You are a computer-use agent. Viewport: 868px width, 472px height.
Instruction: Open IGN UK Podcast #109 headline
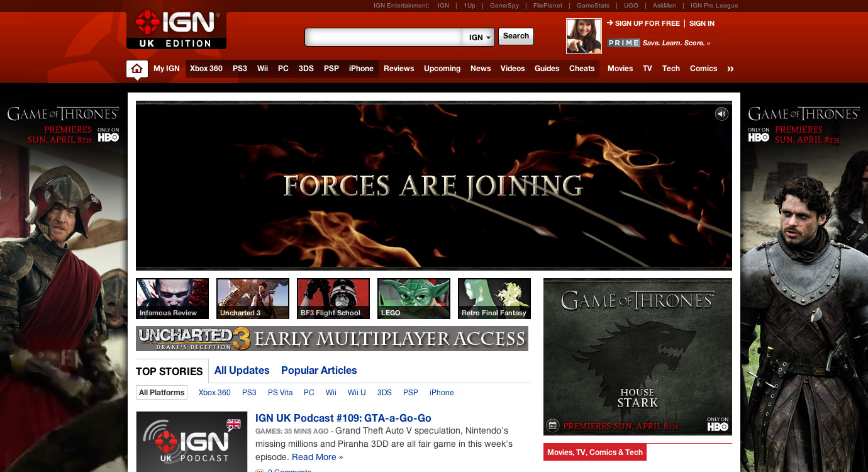pyautogui.click(x=343, y=418)
